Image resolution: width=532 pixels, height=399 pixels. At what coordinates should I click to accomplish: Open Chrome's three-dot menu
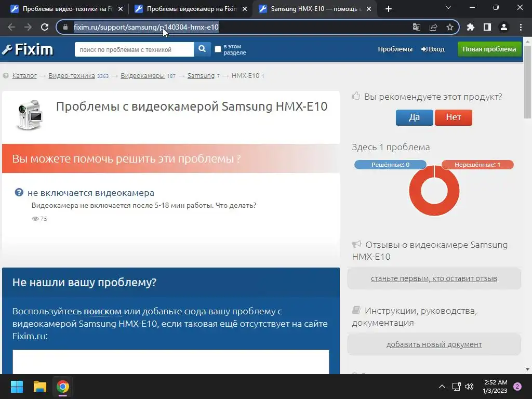(x=521, y=27)
